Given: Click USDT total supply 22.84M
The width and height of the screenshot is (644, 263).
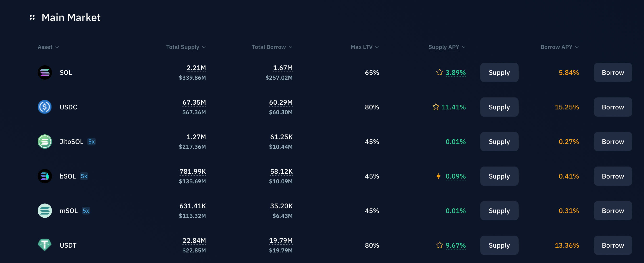Looking at the screenshot, I should (x=194, y=240).
